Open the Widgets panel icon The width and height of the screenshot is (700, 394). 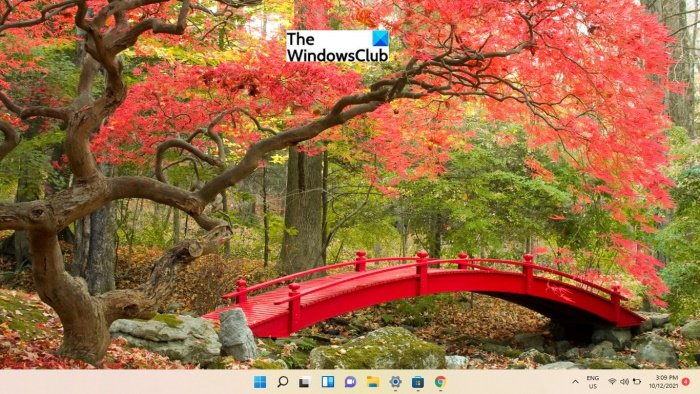pyautogui.click(x=328, y=382)
